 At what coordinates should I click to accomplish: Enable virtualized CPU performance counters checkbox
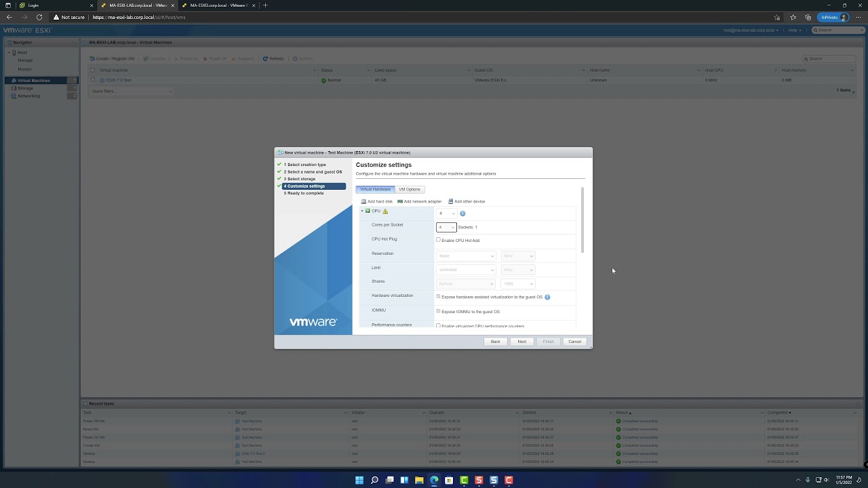(438, 326)
